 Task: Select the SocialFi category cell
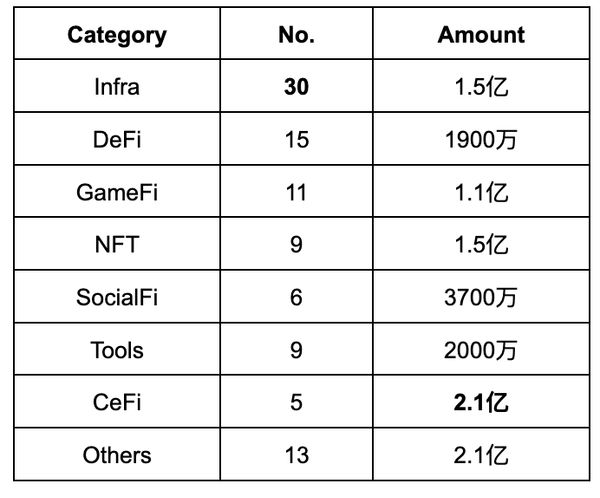click(117, 297)
